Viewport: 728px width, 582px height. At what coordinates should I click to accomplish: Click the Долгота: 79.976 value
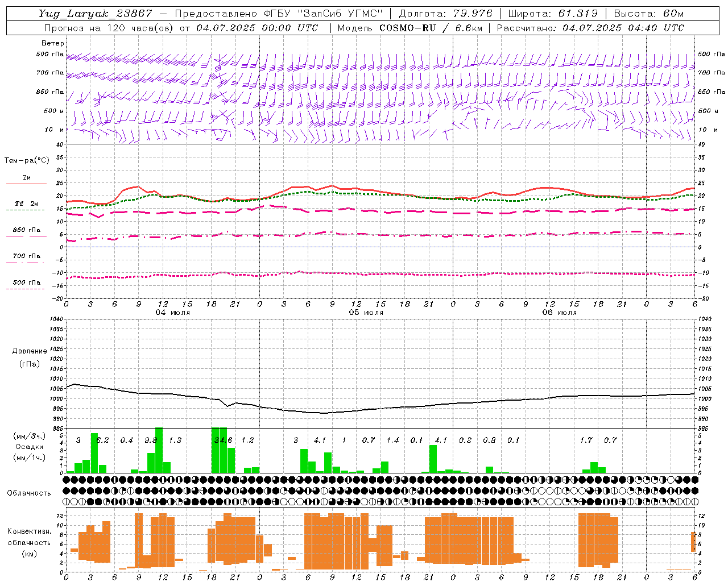(446, 14)
